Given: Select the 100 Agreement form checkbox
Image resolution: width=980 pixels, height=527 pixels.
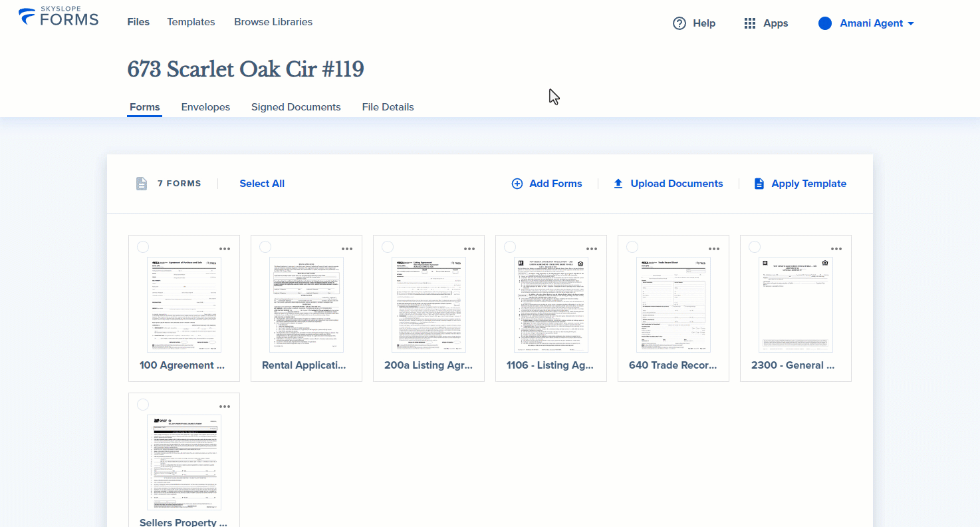Looking at the screenshot, I should click(143, 247).
